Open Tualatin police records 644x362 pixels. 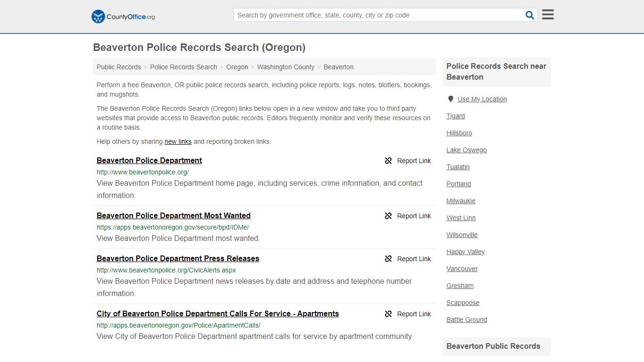point(458,167)
